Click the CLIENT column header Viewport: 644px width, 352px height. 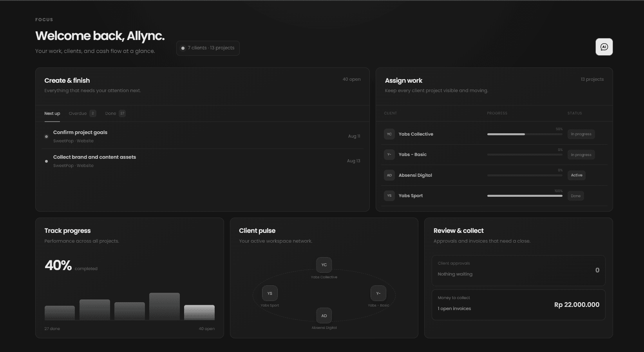(390, 113)
